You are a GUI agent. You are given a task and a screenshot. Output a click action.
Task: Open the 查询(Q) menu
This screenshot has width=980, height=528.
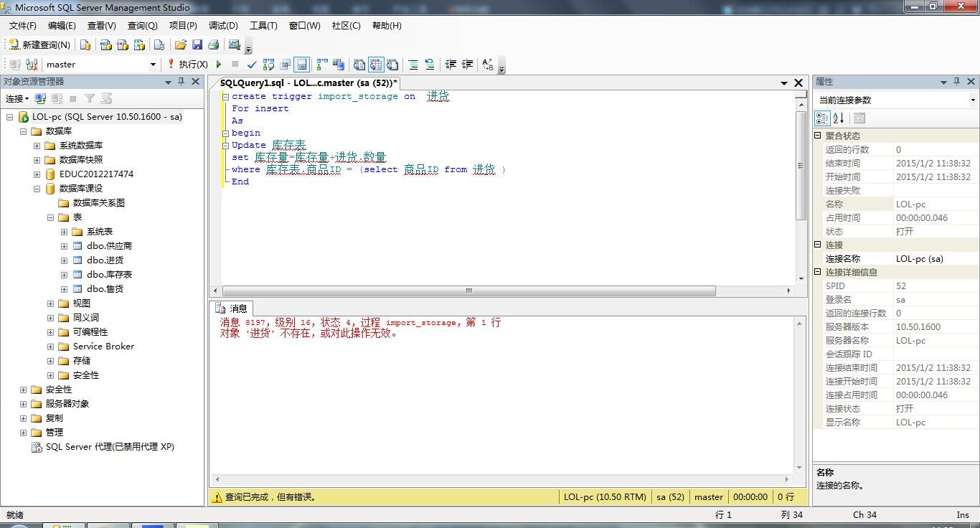142,26
